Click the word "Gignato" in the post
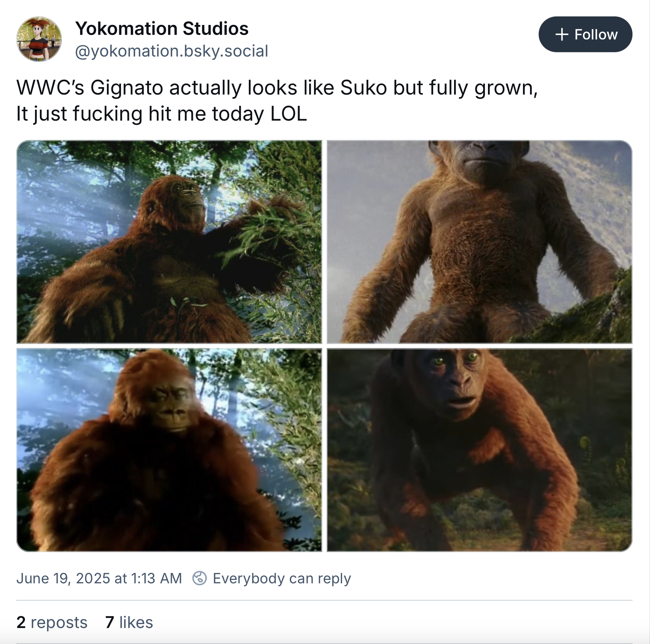Image resolution: width=650 pixels, height=644 pixels. pos(127,88)
